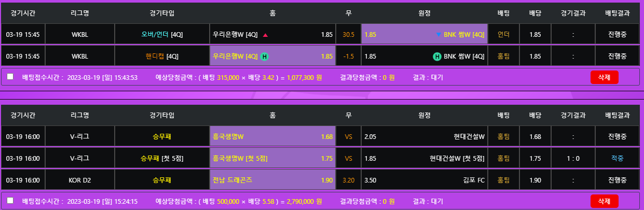644x210 pixels.
Task: Select the highlighted 흥국생명W 1.68 home cell
Action: coord(272,137)
